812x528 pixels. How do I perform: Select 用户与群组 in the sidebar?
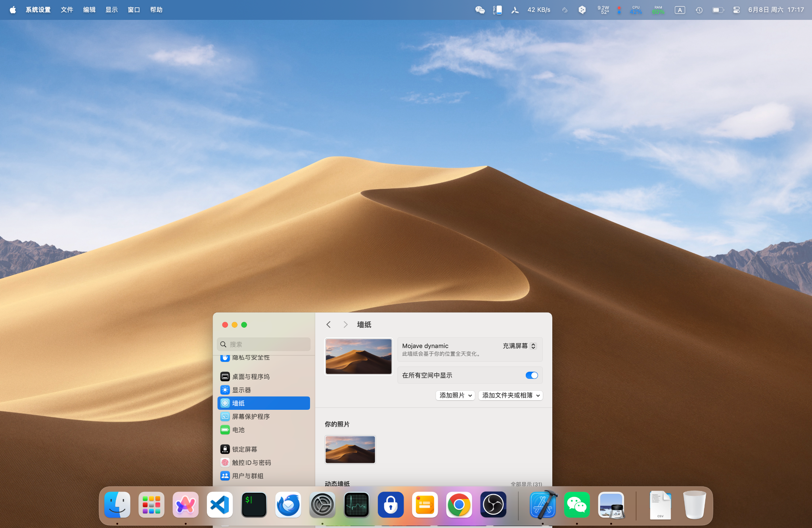coord(247,476)
